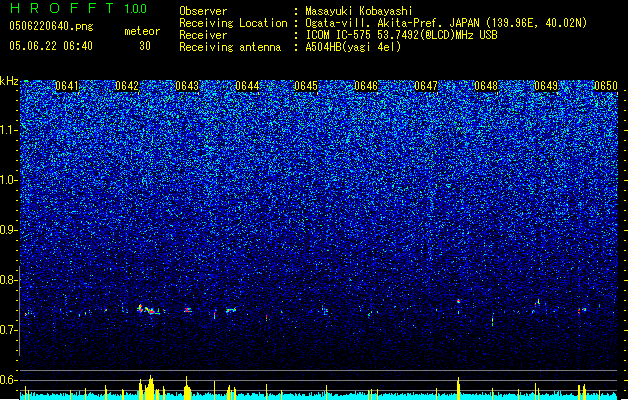Click the yellow power spike before 0648
The height and width of the screenshot is (400, 629).
point(459,388)
